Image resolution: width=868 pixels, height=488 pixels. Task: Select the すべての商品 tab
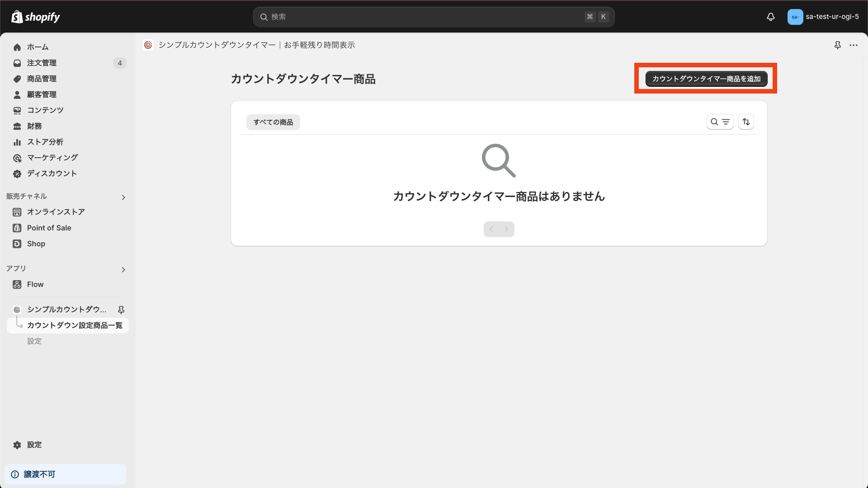[x=273, y=122]
